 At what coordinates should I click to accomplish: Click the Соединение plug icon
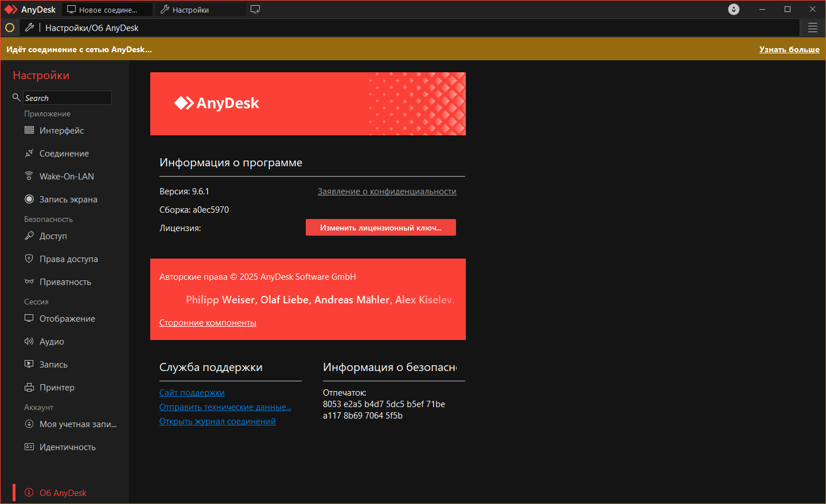(x=29, y=153)
